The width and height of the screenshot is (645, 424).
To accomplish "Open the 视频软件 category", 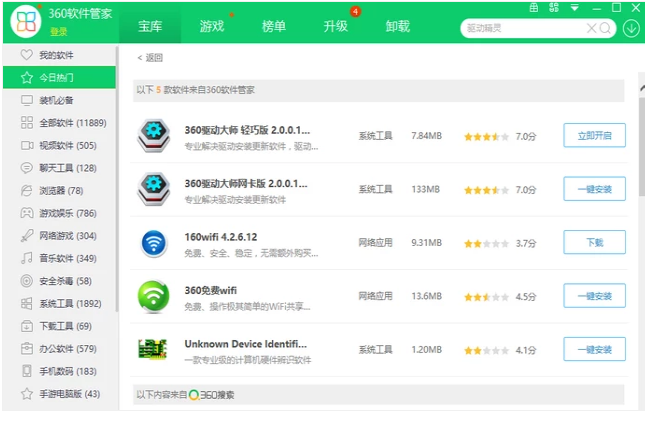I will pyautogui.click(x=67, y=145).
